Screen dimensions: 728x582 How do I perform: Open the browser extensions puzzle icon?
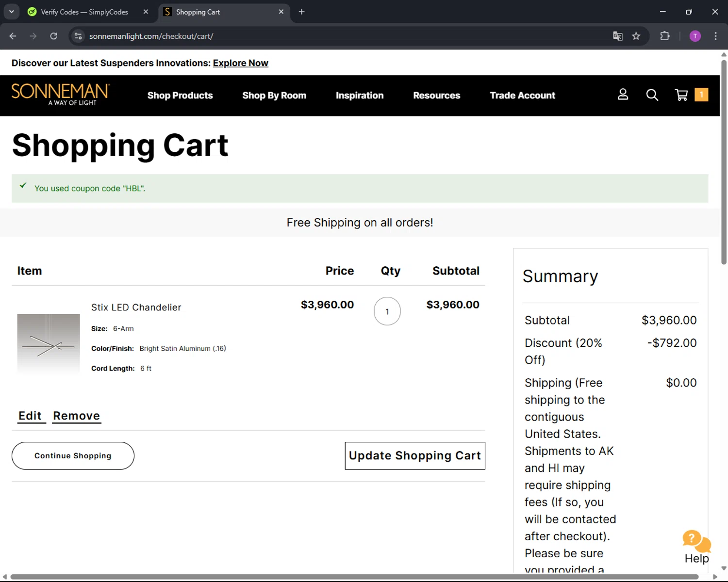point(665,36)
